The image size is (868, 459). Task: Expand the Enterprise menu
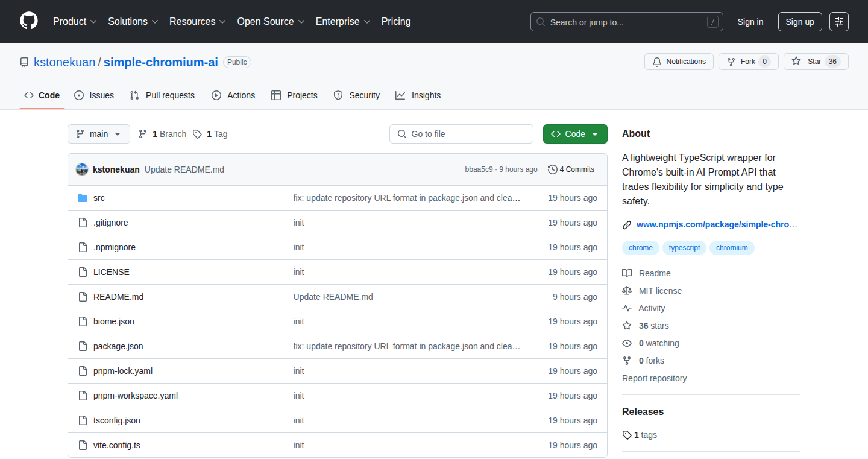pos(343,22)
